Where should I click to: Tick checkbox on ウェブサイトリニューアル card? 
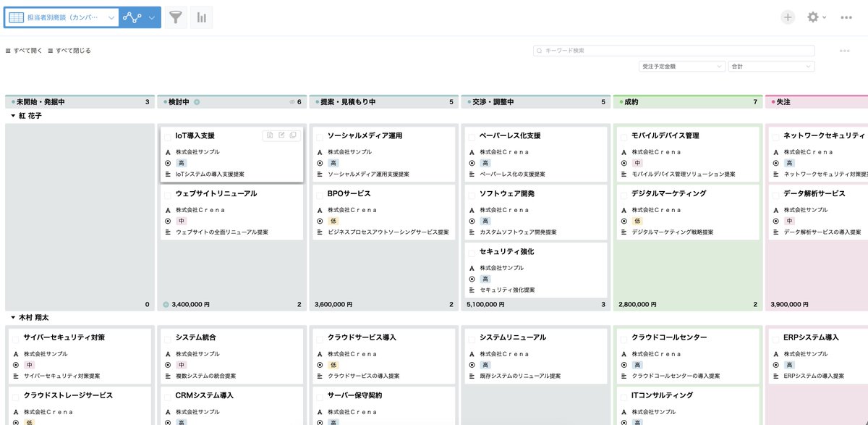[x=168, y=194]
